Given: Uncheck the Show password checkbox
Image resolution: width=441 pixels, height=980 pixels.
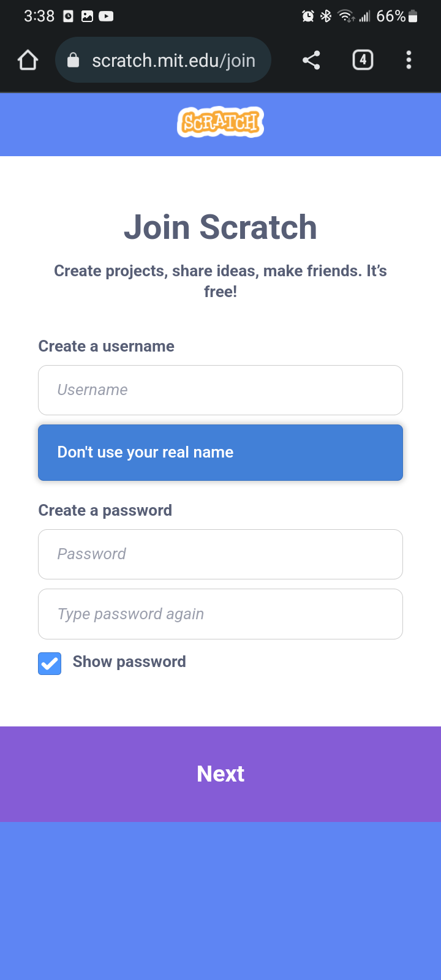Looking at the screenshot, I should tap(50, 663).
